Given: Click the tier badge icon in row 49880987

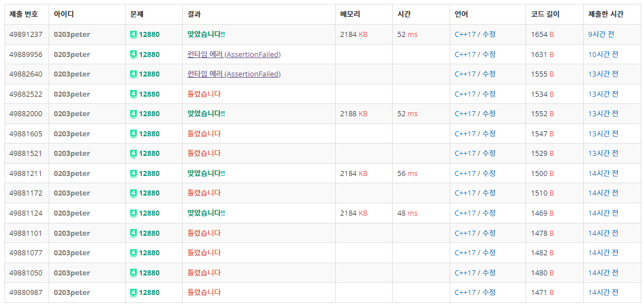Looking at the screenshot, I should (x=133, y=293).
